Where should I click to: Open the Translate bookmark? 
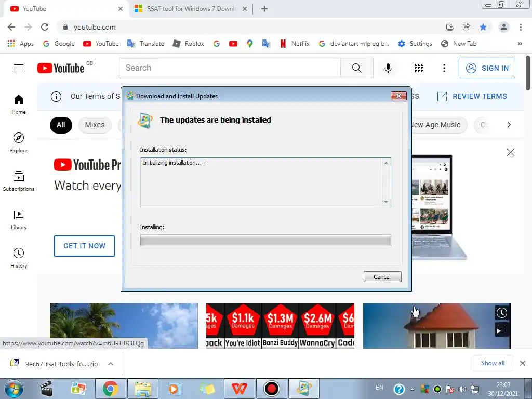tap(145, 44)
